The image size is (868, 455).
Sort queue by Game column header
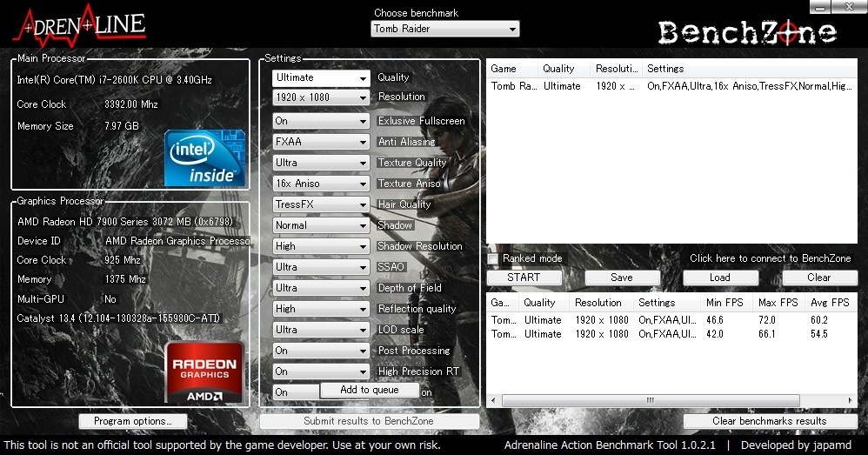pyautogui.click(x=511, y=69)
